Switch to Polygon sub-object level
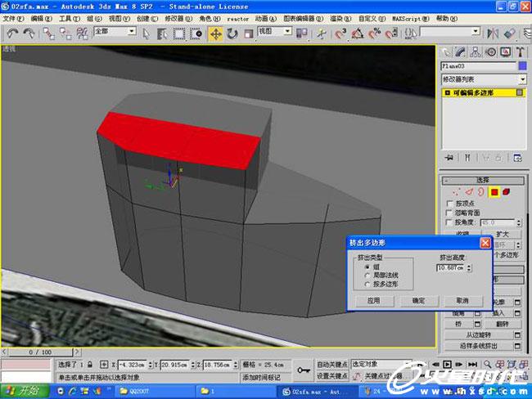 pos(494,192)
